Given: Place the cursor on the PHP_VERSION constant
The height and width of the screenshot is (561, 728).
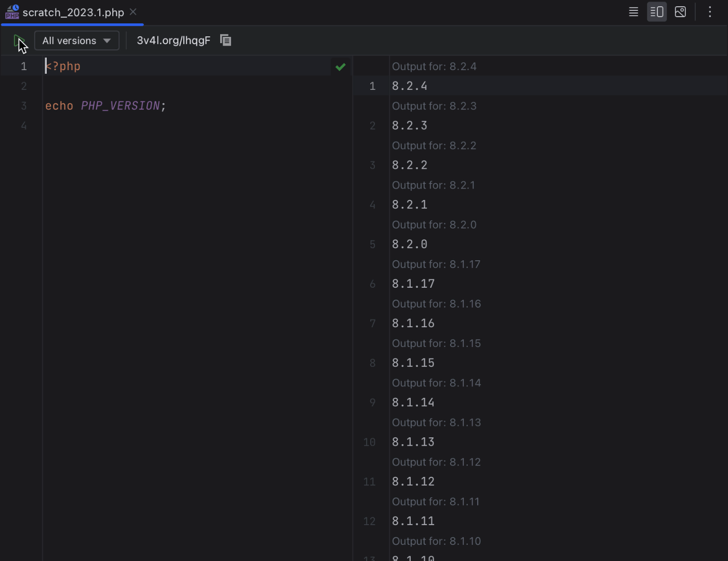Looking at the screenshot, I should pyautogui.click(x=120, y=106).
